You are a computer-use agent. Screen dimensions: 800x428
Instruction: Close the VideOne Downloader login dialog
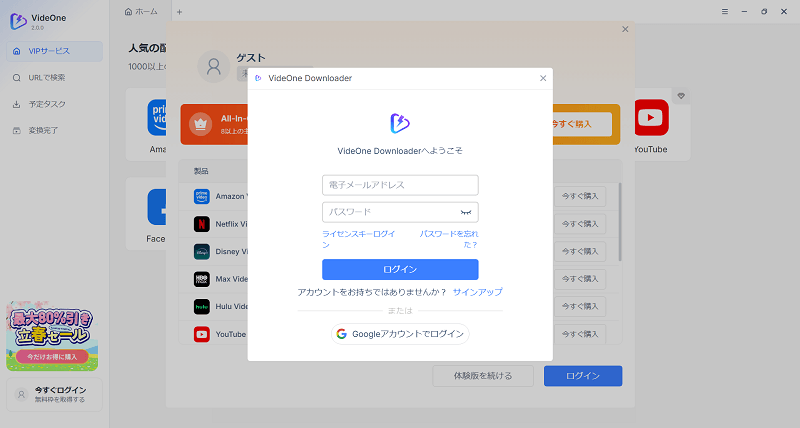[x=543, y=78]
